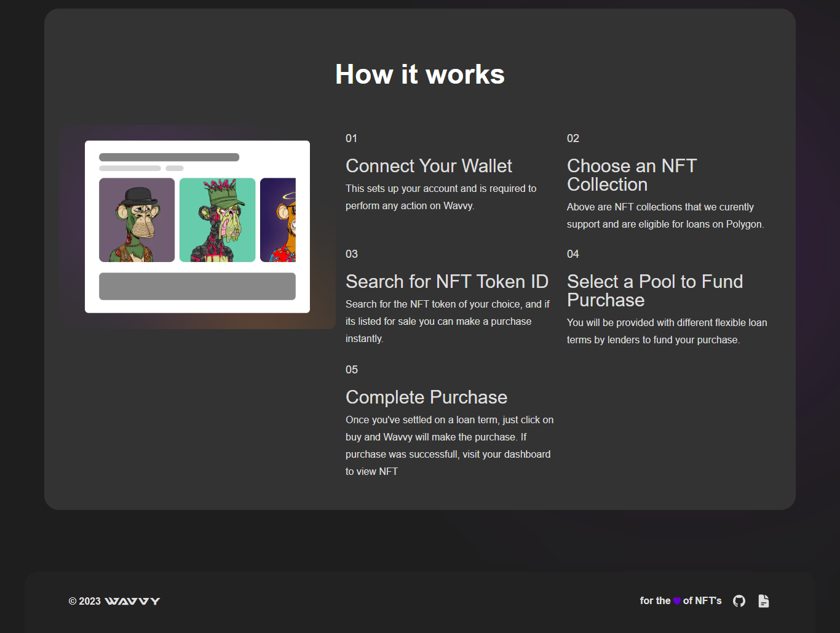Select the zombie ape on teal background
Image resolution: width=840 pixels, height=633 pixels.
pyautogui.click(x=216, y=220)
